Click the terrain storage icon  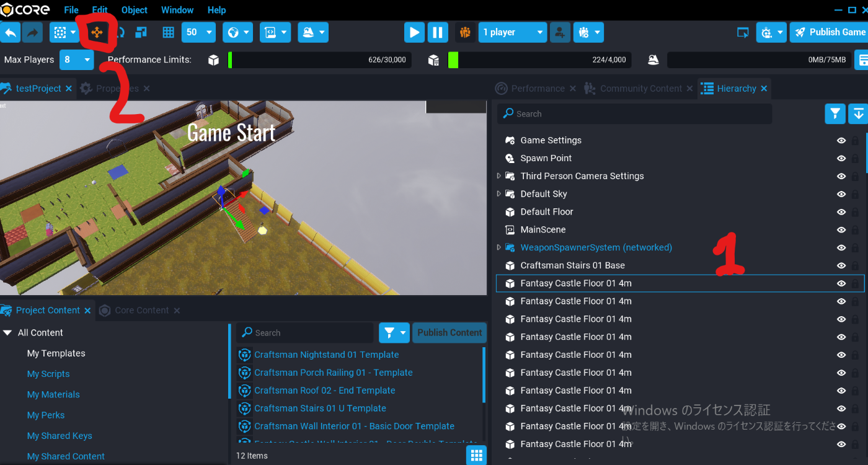653,60
